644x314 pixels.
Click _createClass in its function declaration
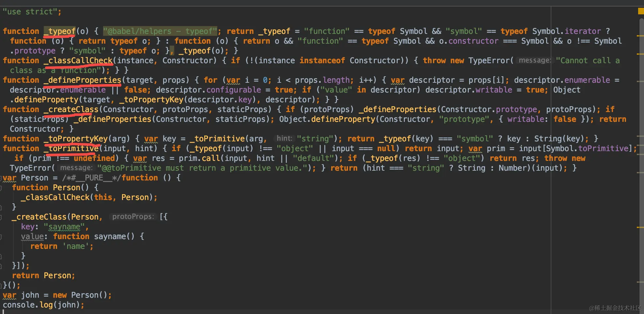click(x=71, y=109)
